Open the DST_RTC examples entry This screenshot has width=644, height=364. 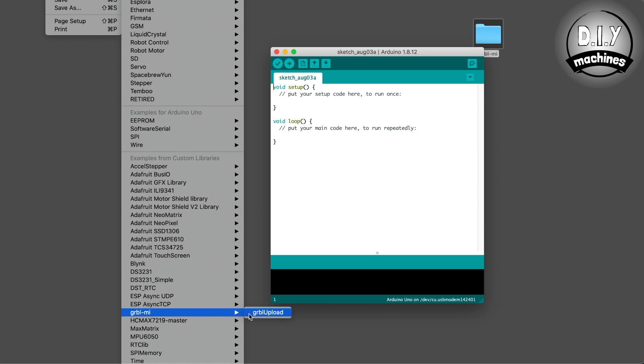pos(182,288)
